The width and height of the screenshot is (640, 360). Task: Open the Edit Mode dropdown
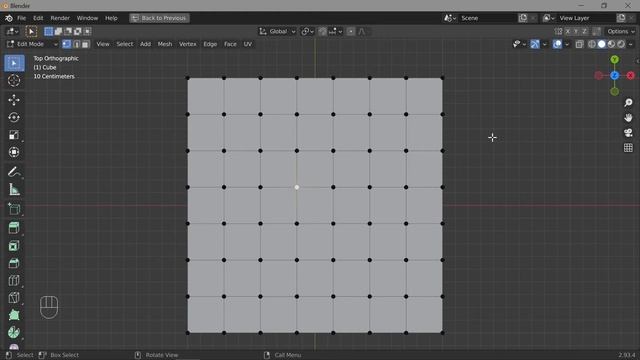(x=31, y=44)
